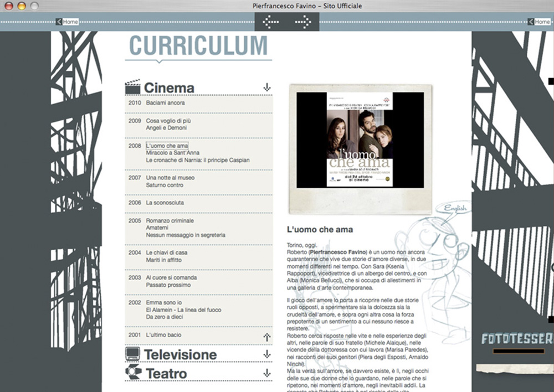This screenshot has height=392, width=554.
Task: Select the film Passato prossimo
Action: tap(168, 285)
